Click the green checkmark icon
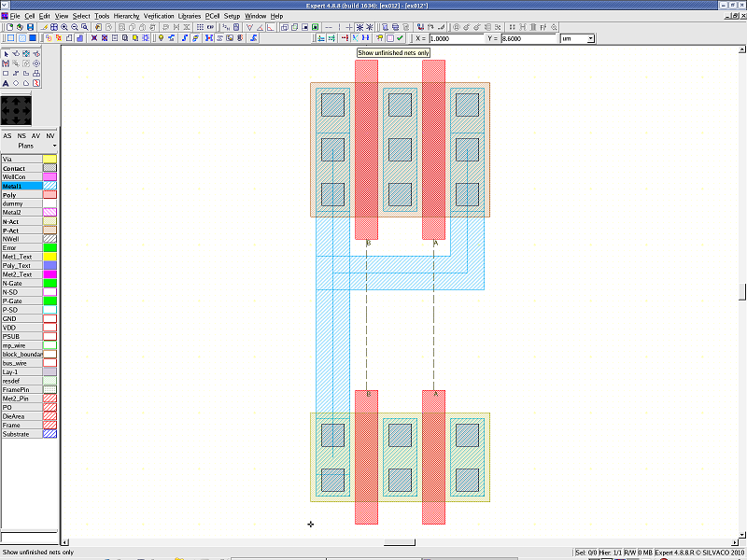747x560 pixels. tap(400, 38)
